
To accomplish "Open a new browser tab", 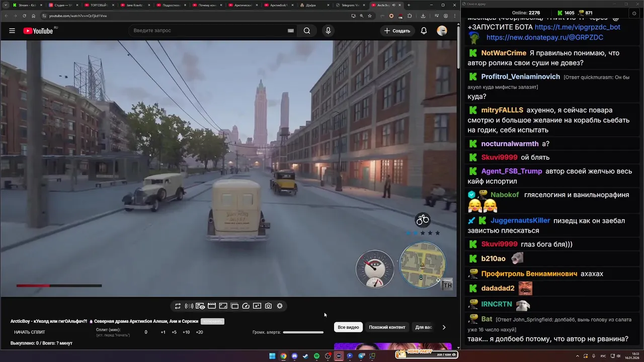I will (409, 5).
